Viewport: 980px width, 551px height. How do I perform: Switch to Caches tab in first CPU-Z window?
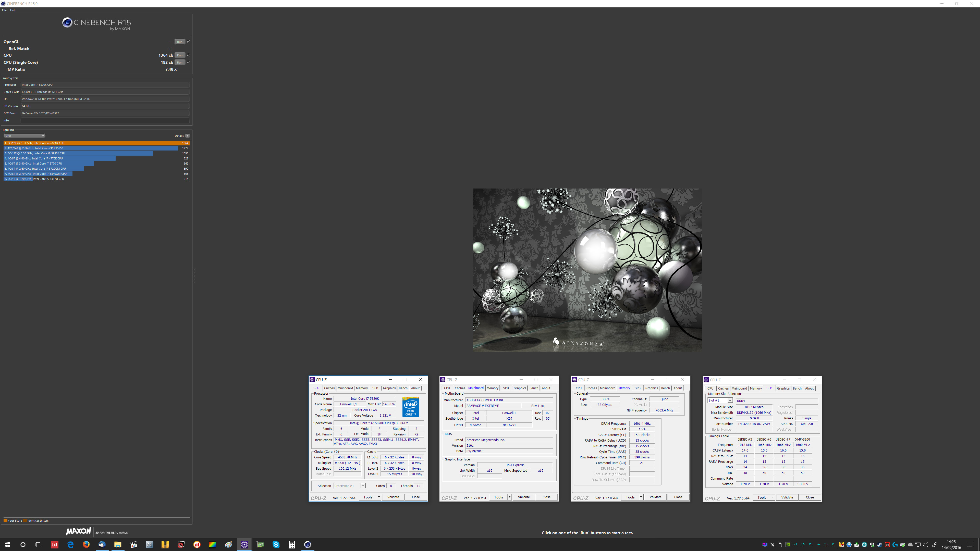(x=329, y=388)
